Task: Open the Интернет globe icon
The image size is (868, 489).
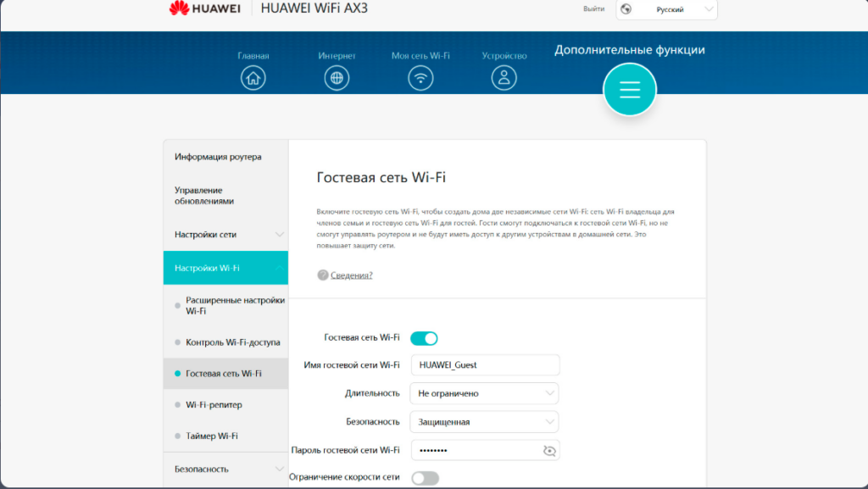Action: point(337,78)
